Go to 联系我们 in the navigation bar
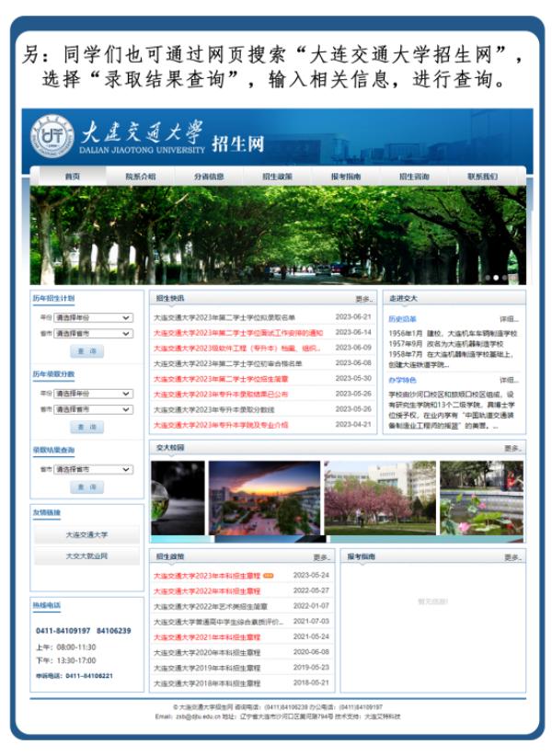Screen dimensions: 552x756 click(x=483, y=177)
